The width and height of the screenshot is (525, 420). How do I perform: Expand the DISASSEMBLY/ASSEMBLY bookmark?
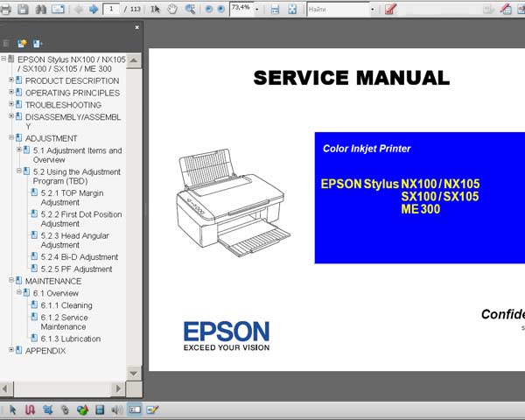point(11,116)
